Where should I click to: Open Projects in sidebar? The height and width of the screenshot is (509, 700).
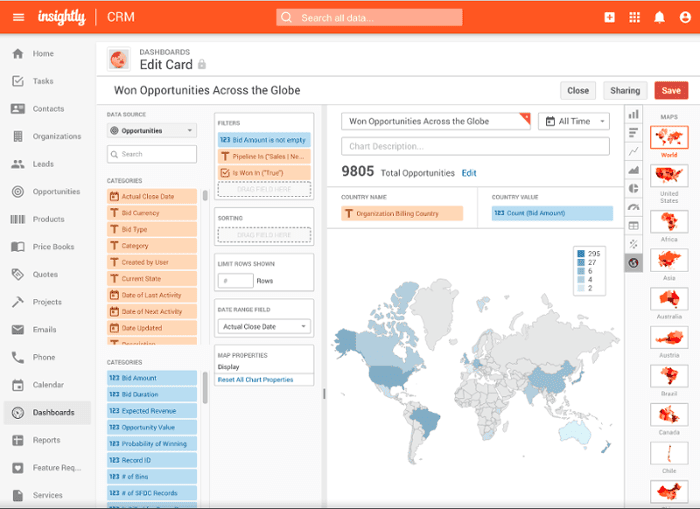click(x=47, y=302)
